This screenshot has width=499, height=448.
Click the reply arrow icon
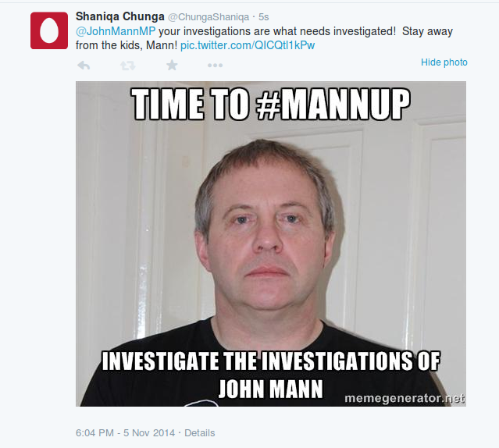[84, 66]
